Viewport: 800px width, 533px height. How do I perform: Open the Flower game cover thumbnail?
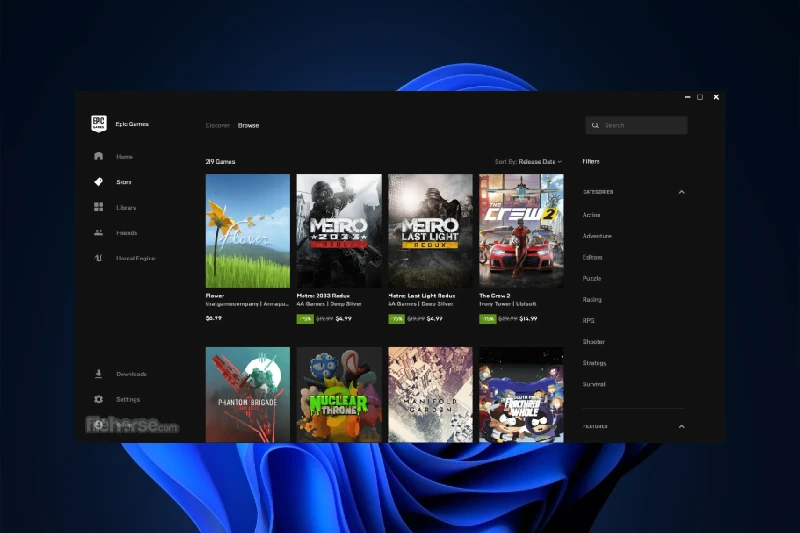click(x=247, y=231)
